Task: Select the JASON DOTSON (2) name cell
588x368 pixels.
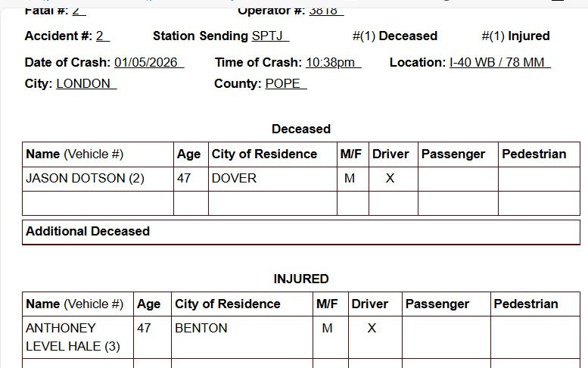Action: (98, 179)
